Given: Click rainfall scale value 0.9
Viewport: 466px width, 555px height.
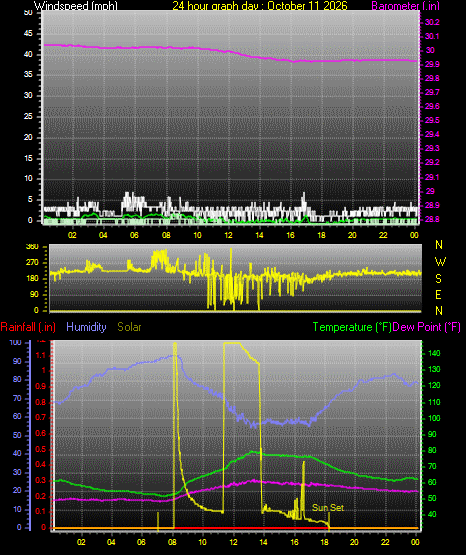Looking at the screenshot, I should point(41,386).
